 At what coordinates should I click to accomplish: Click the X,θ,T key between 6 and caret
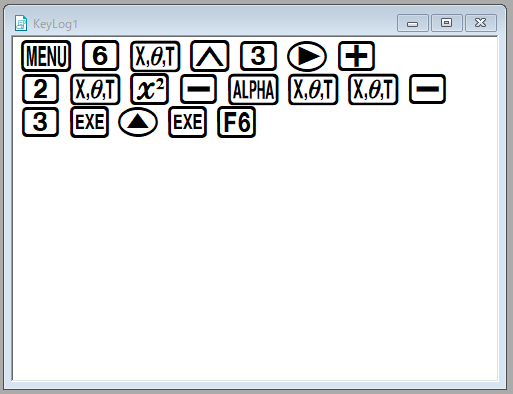(155, 56)
